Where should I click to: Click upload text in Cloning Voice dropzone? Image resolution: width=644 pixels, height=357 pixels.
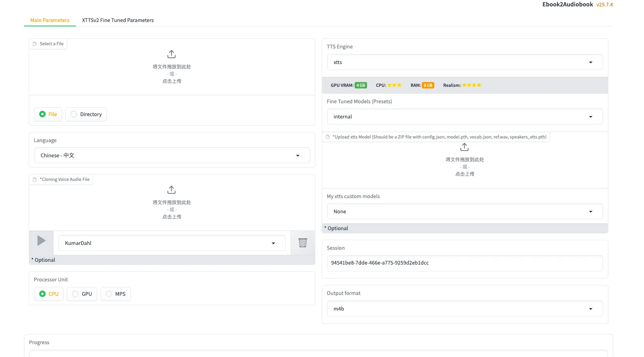[x=172, y=217]
